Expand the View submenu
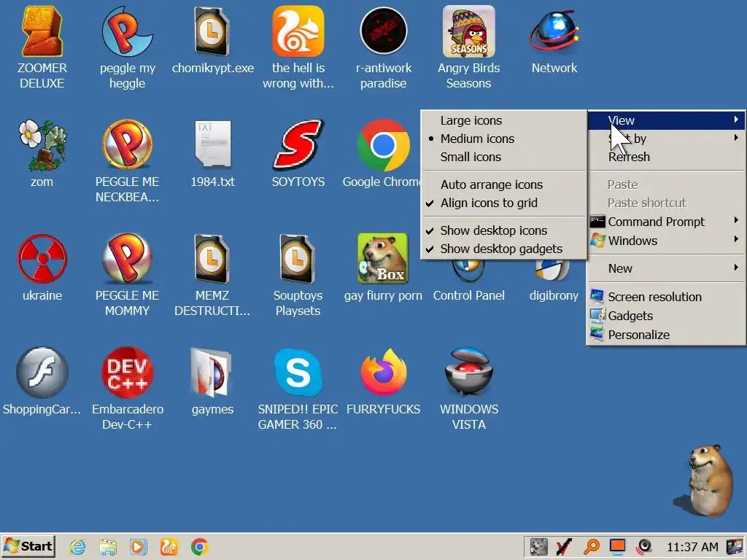The height and width of the screenshot is (560, 747). click(x=666, y=120)
